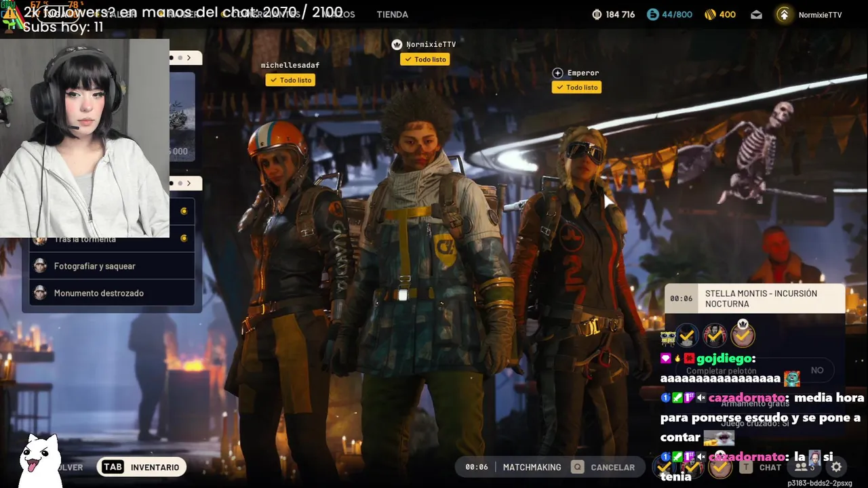
Task: Click the gold coin marker on Tras la tormenta row
Action: [184, 238]
